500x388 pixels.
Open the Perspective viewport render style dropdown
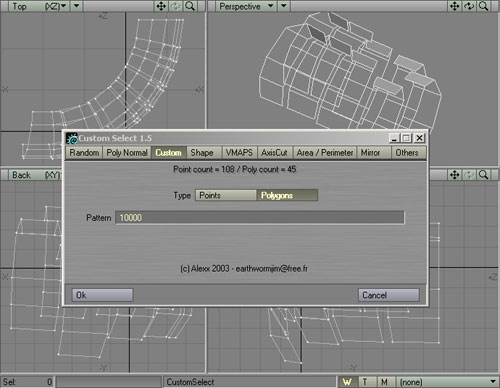(284, 6)
